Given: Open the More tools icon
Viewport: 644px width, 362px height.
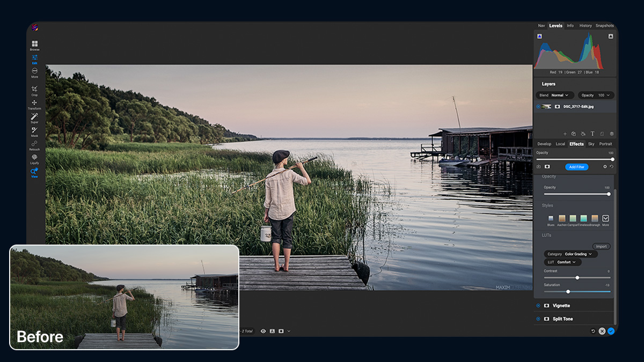Looking at the screenshot, I should (x=34, y=72).
